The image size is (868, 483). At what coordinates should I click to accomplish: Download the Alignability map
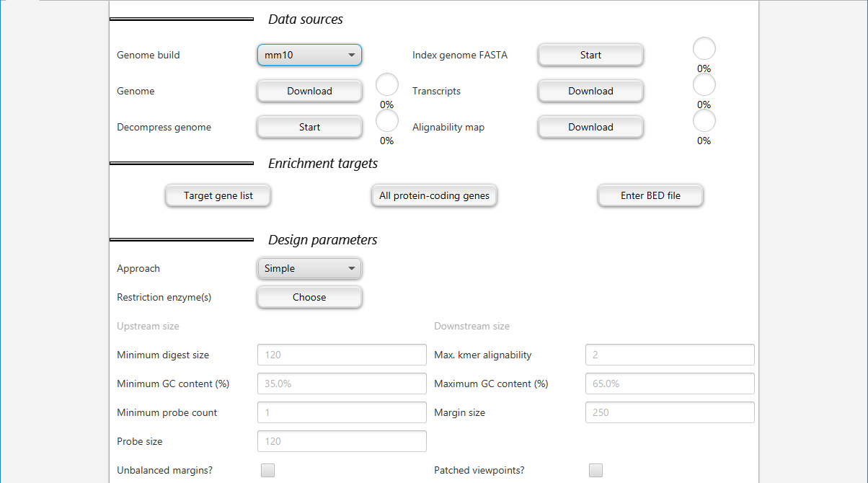pyautogui.click(x=590, y=127)
